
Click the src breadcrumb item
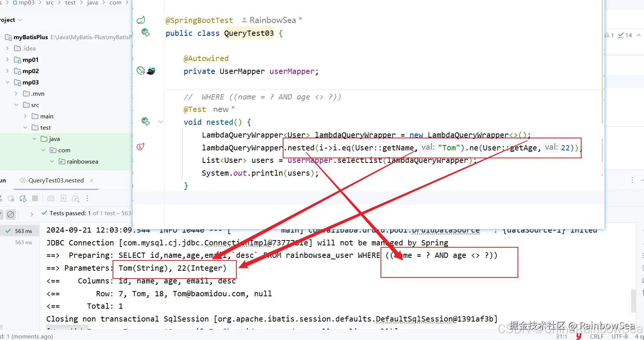pos(50,3)
